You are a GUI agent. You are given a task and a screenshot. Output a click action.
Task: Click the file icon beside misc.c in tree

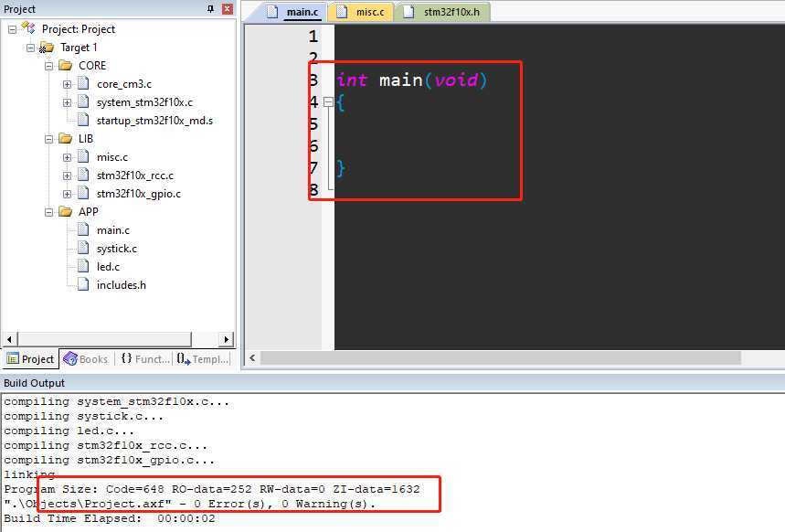pos(83,156)
